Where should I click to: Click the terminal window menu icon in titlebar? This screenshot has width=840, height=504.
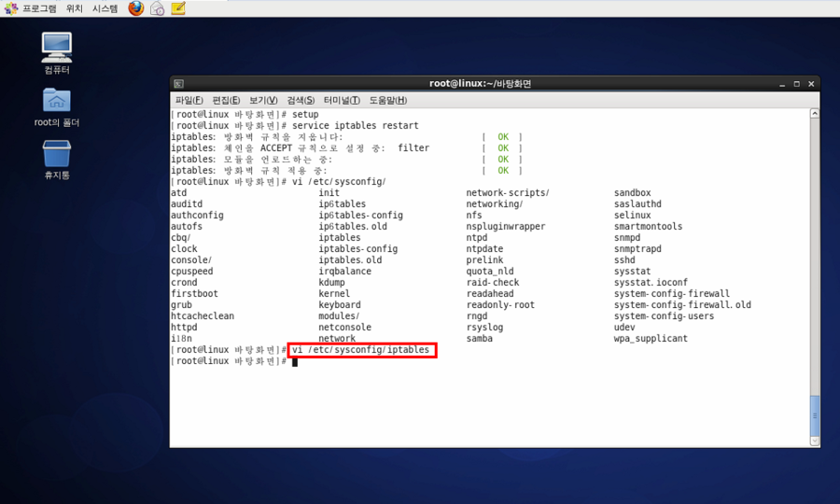179,84
